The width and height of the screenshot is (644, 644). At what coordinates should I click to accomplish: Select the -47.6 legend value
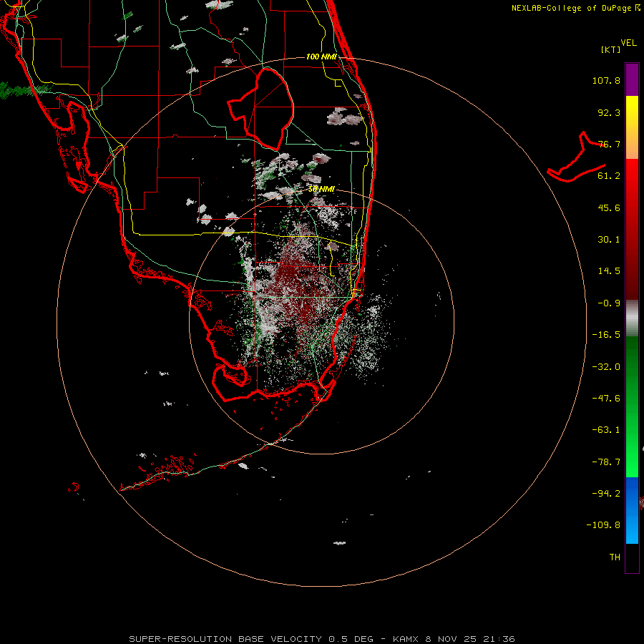coord(606,399)
